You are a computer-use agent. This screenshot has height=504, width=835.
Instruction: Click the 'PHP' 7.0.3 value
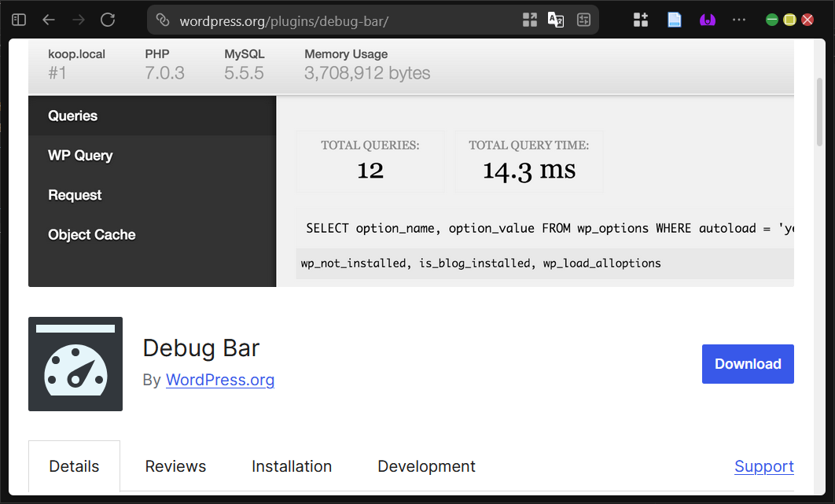pos(164,73)
